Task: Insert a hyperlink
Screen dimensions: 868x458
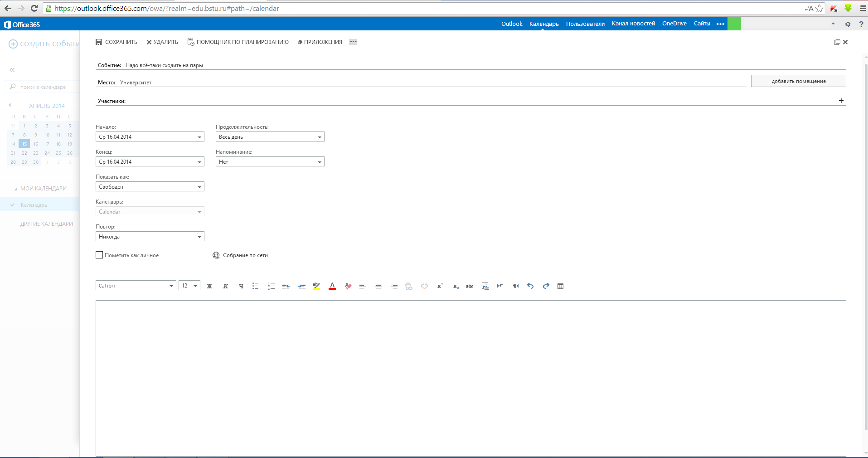Action: (x=409, y=286)
